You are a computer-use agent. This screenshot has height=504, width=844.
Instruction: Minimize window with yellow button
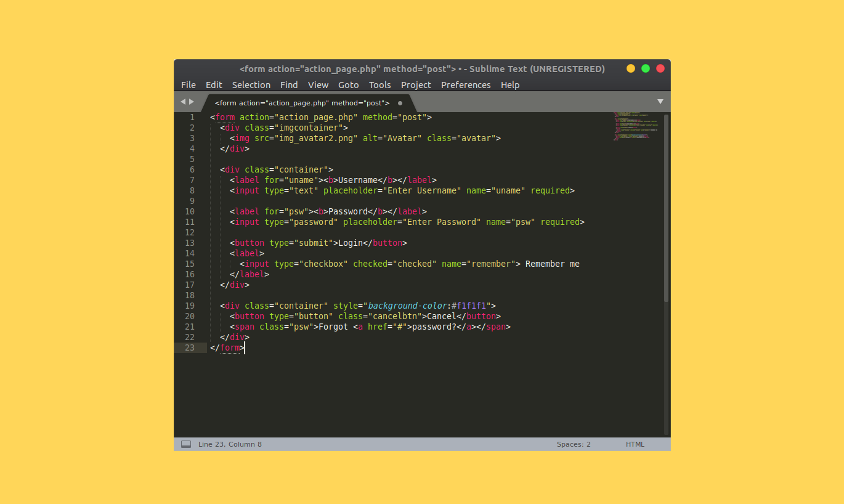[x=631, y=68]
